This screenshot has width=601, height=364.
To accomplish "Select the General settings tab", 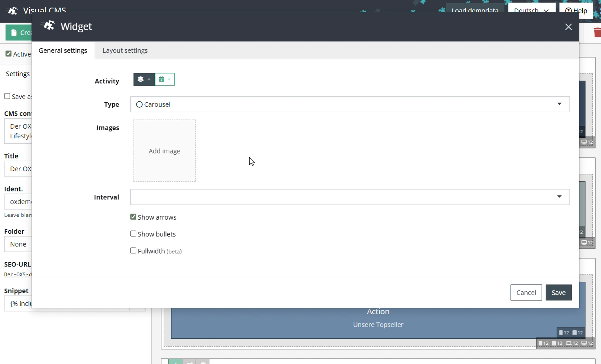I will click(63, 50).
